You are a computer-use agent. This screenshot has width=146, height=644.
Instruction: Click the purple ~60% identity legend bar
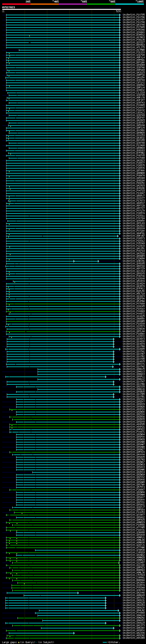click(73, 4)
